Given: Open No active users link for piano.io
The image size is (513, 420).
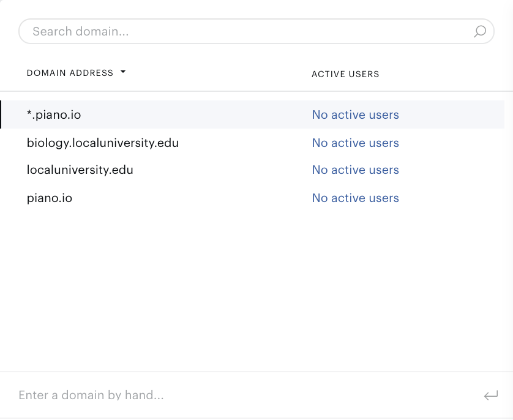Looking at the screenshot, I should coord(355,198).
